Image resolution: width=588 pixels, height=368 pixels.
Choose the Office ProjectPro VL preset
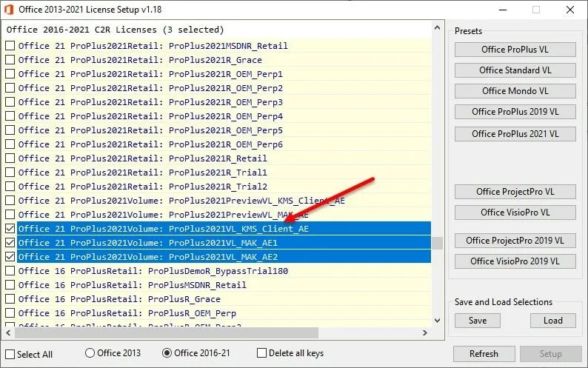[515, 192]
